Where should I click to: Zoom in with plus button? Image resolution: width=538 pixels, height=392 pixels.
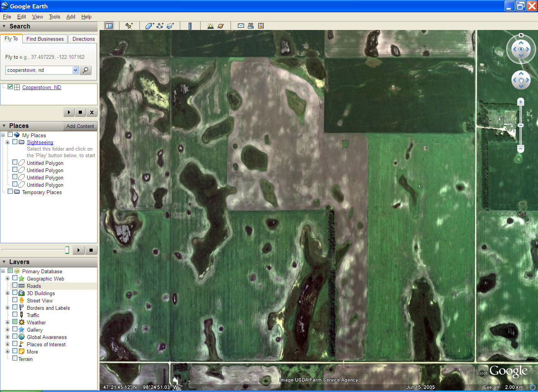pos(521,102)
